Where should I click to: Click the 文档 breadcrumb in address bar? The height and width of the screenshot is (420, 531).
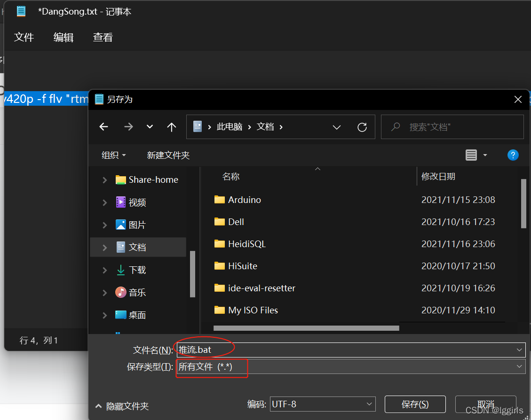[x=265, y=127]
